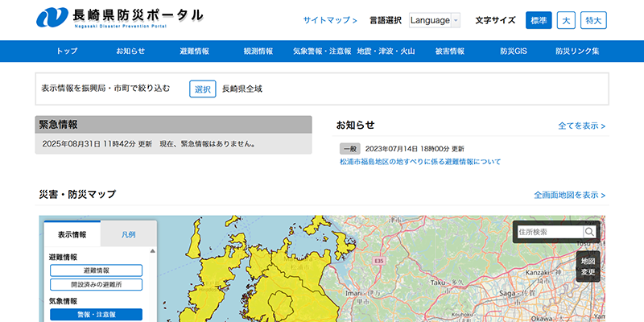Set text size to 大
Screen dimensions: 644x322
566,20
